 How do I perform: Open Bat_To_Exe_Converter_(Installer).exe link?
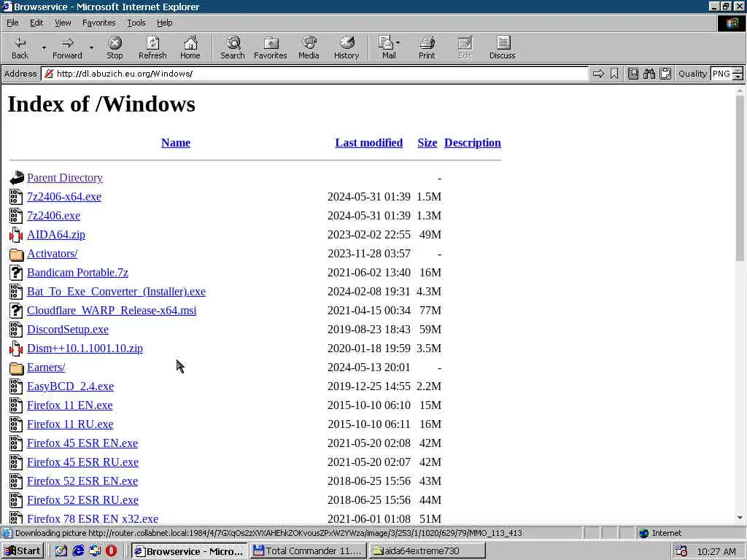pyautogui.click(x=116, y=292)
